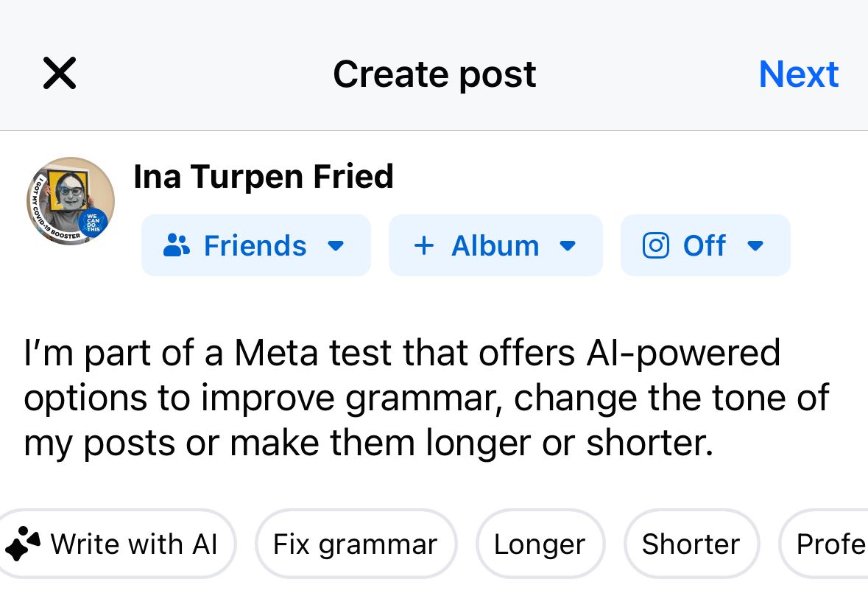This screenshot has height=593, width=868.
Task: Expand the Album selection dropdown
Action: 568,246
